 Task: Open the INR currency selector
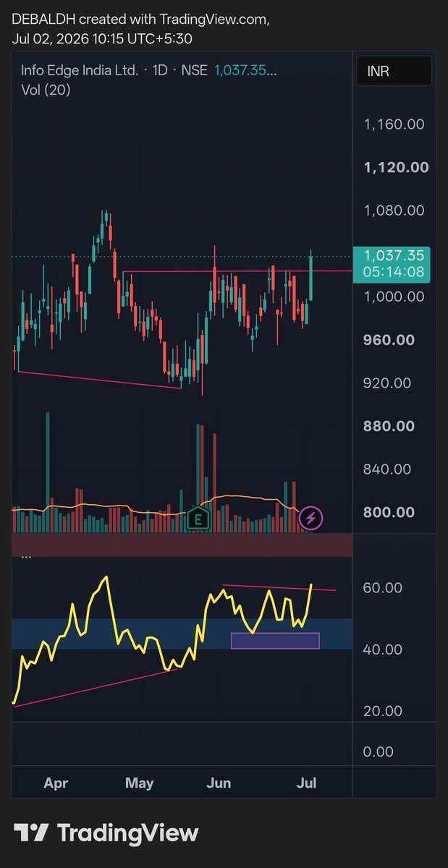[394, 72]
